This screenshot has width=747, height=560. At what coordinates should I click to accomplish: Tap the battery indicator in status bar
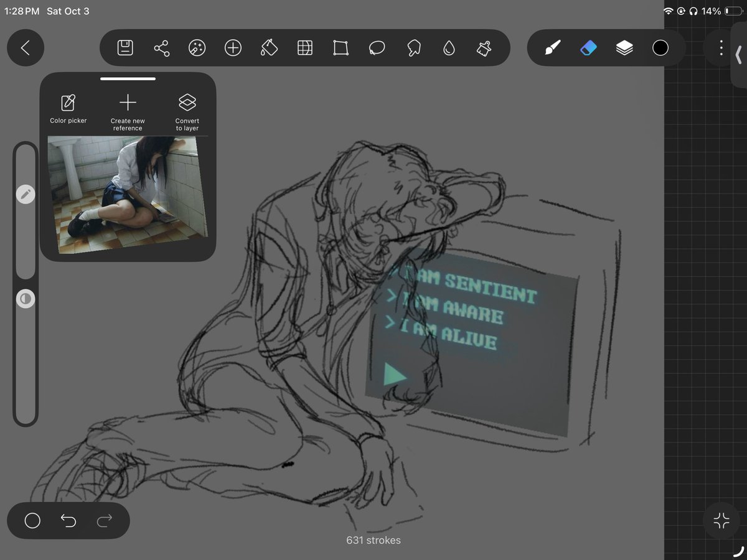click(x=734, y=11)
